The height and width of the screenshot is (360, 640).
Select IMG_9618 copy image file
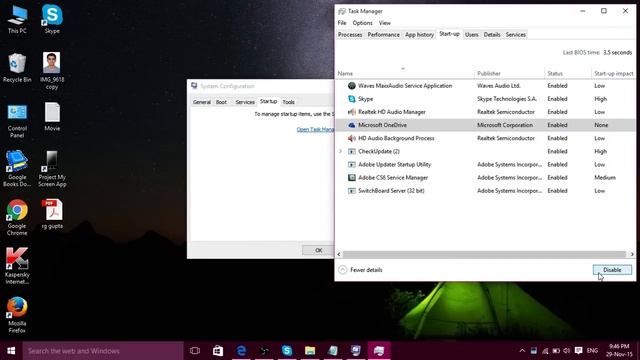point(52,71)
